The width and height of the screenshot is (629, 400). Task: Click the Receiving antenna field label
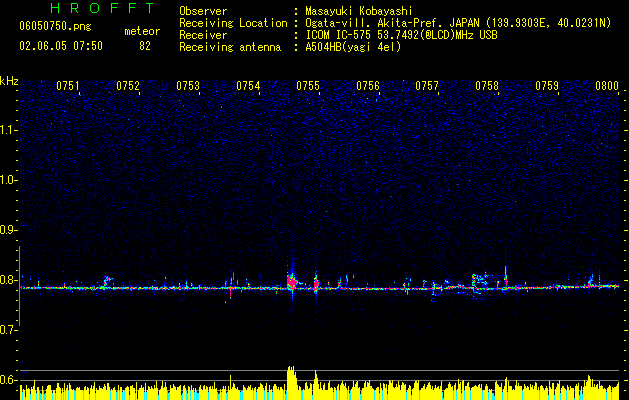[x=230, y=47]
